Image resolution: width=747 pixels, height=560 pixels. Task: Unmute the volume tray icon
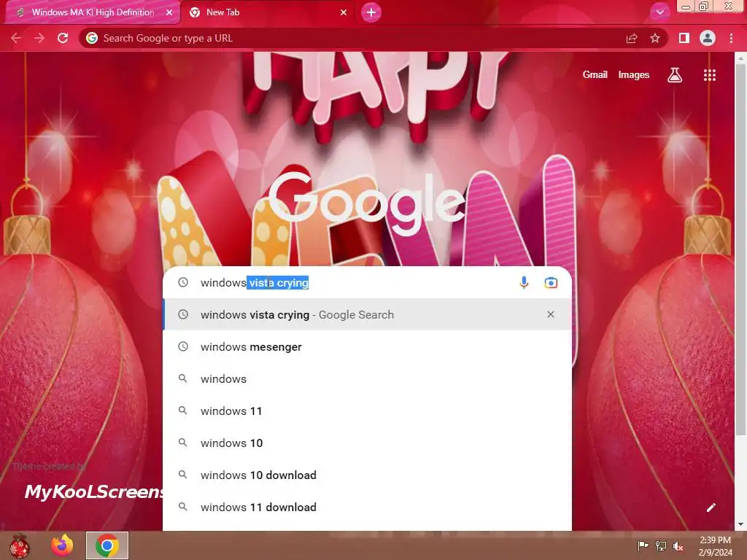pyautogui.click(x=678, y=545)
